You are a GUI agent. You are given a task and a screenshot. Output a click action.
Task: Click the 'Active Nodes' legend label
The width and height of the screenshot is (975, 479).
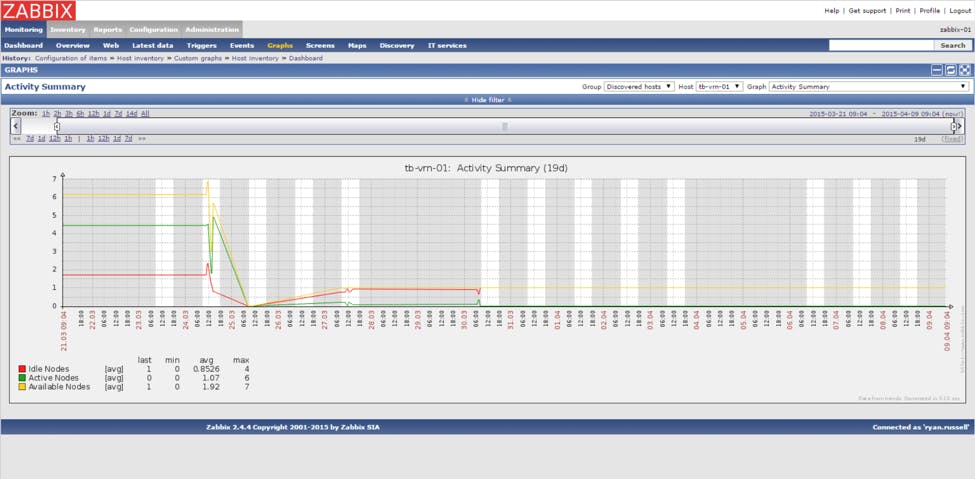tap(53, 378)
